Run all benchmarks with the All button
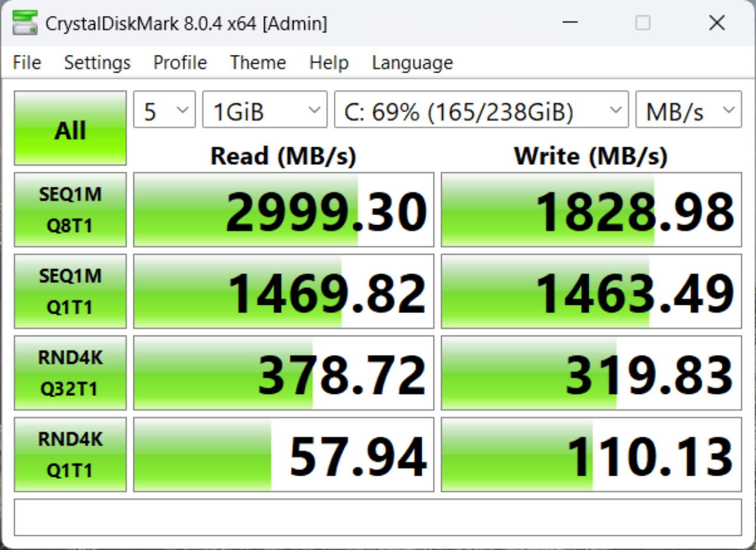The width and height of the screenshot is (756, 550). (70, 128)
